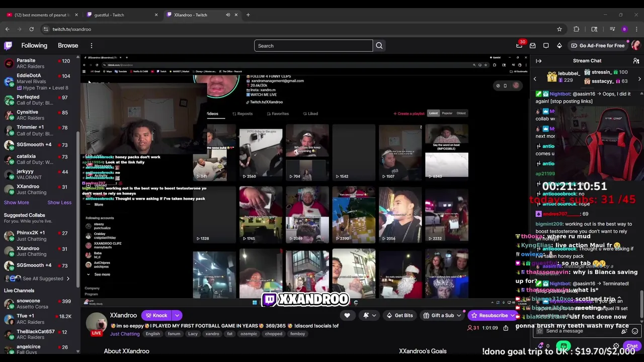Image resolution: width=644 pixels, height=362 pixels.
Task: Close the guestful - Twitch tab
Action: pos(156,15)
